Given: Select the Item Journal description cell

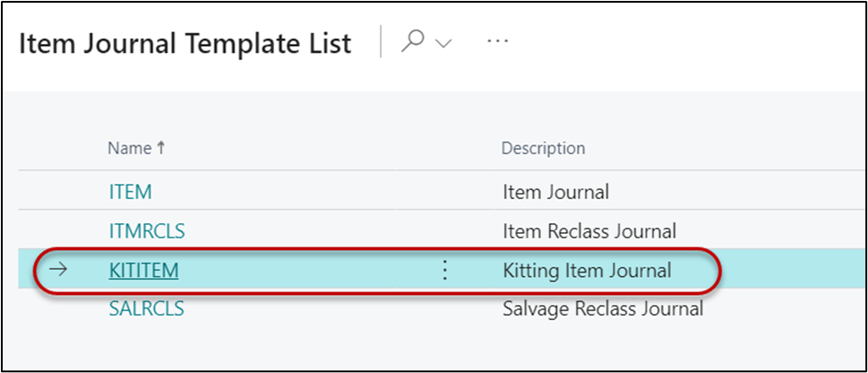Looking at the screenshot, I should tap(555, 191).
